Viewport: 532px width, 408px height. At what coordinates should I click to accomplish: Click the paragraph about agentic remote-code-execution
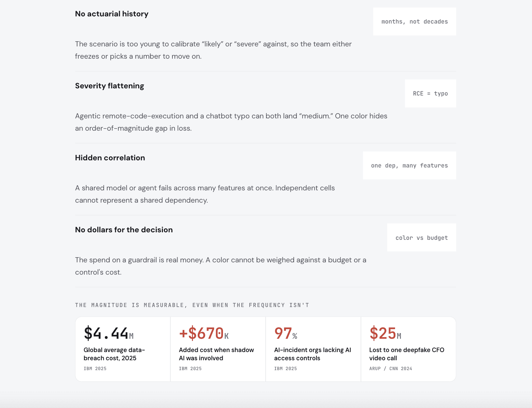[231, 122]
